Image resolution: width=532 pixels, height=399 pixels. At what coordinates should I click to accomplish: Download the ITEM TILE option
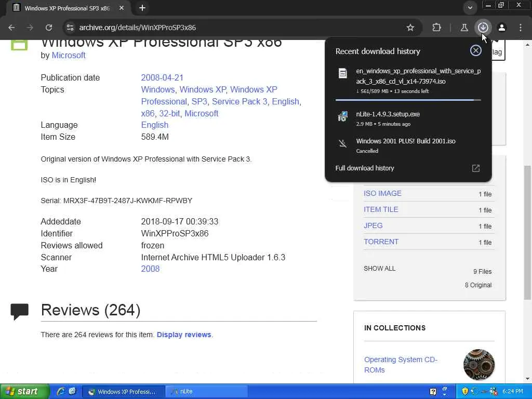(381, 209)
